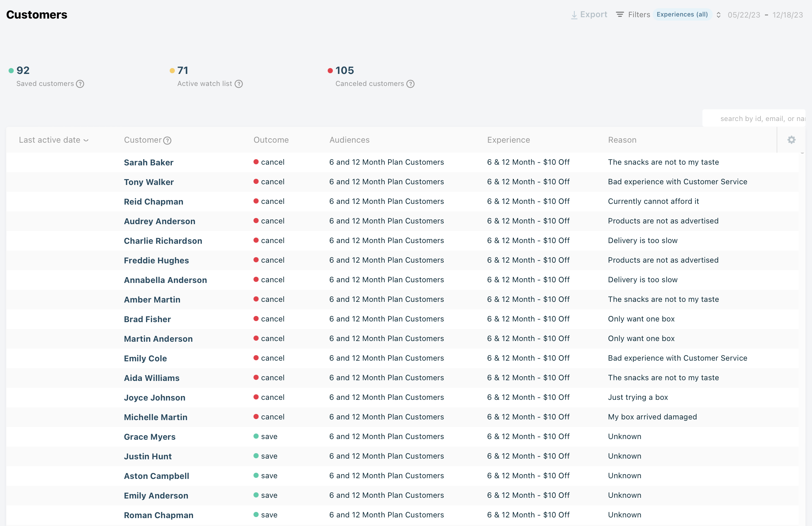This screenshot has width=812, height=526.
Task: Click the Outcome column header
Action: point(271,140)
